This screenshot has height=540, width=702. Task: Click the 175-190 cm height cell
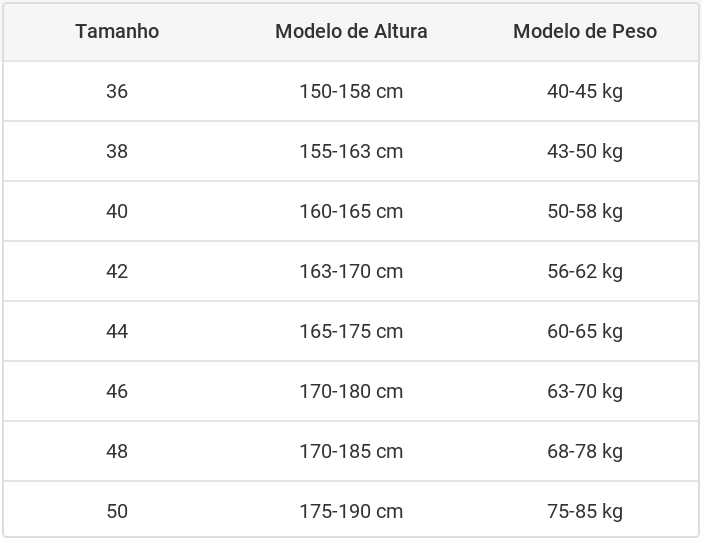click(x=351, y=511)
